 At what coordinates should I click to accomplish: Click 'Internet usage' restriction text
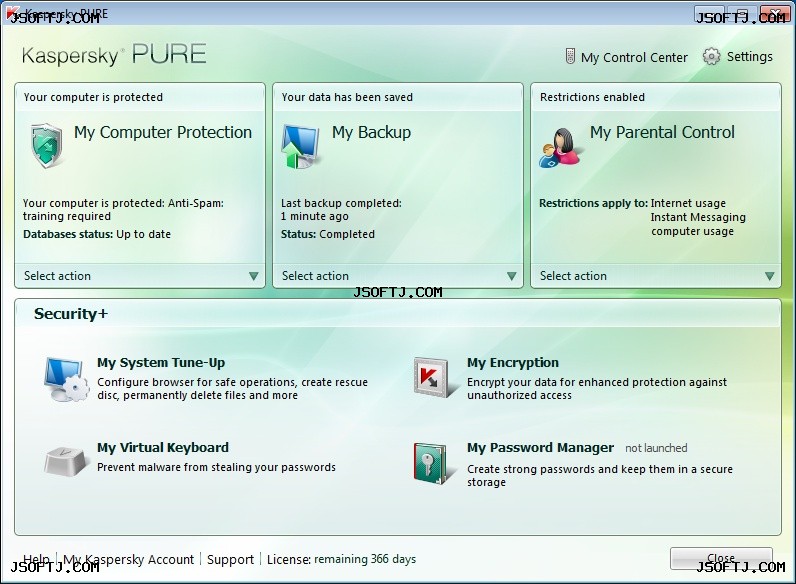tap(688, 203)
